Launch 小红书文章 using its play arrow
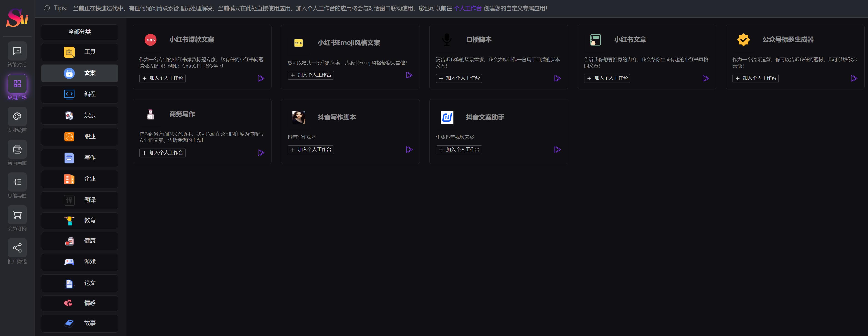The width and height of the screenshot is (868, 336). [x=706, y=78]
